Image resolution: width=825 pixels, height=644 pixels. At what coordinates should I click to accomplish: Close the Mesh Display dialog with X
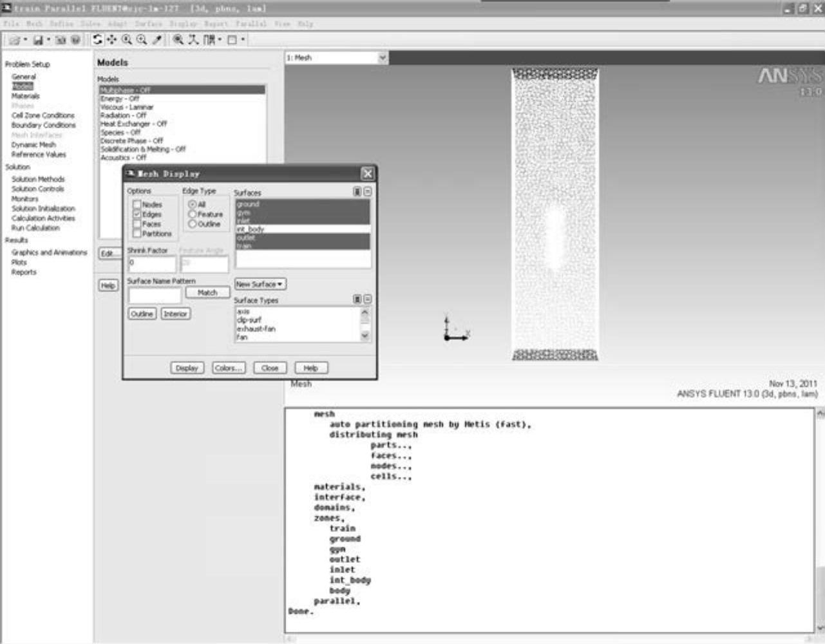[367, 173]
